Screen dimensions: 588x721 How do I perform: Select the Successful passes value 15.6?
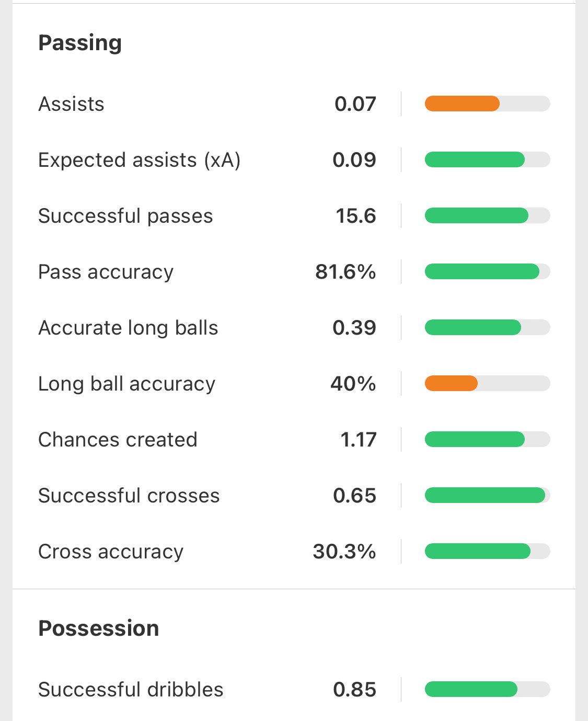[x=355, y=216]
